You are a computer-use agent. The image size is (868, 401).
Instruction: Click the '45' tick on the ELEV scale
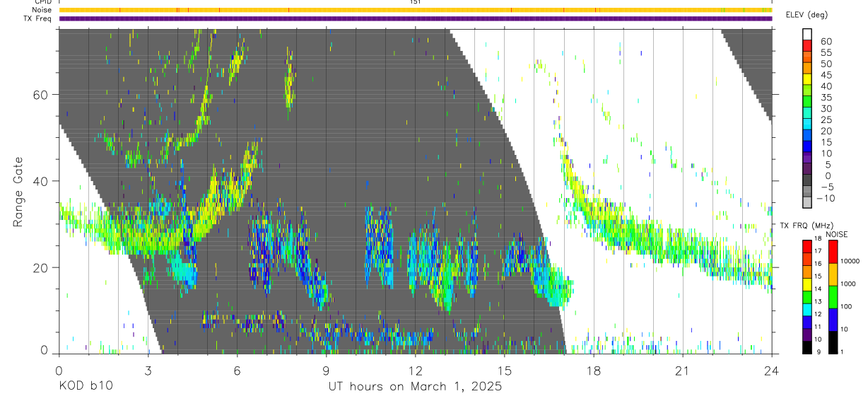click(826, 75)
